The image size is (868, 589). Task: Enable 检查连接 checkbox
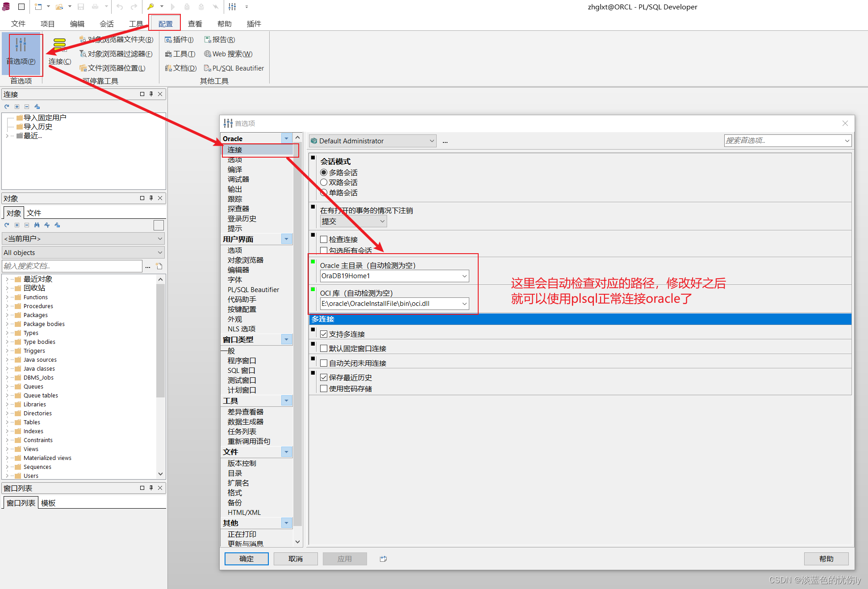[324, 239]
